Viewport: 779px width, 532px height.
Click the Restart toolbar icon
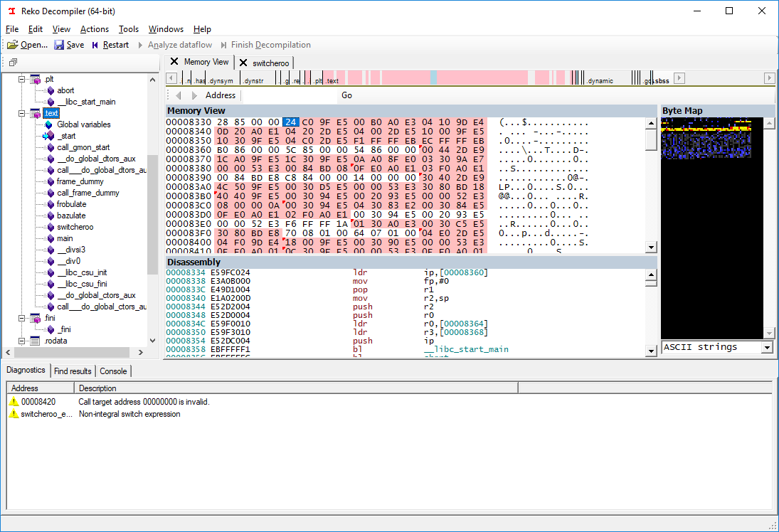coord(95,45)
